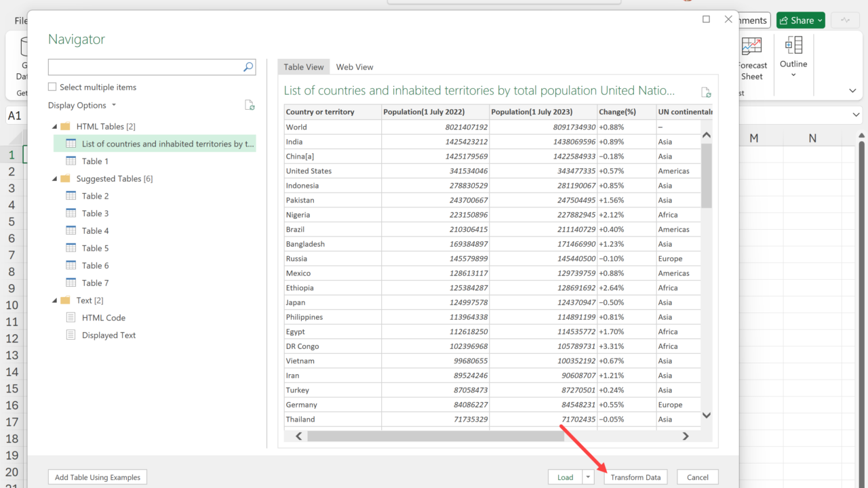
Task: Click the Outline ribbon icon
Action: 793,46
